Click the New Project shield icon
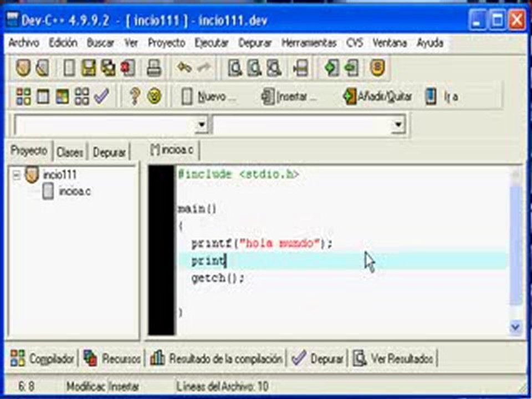This screenshot has height=399, width=532. point(23,68)
